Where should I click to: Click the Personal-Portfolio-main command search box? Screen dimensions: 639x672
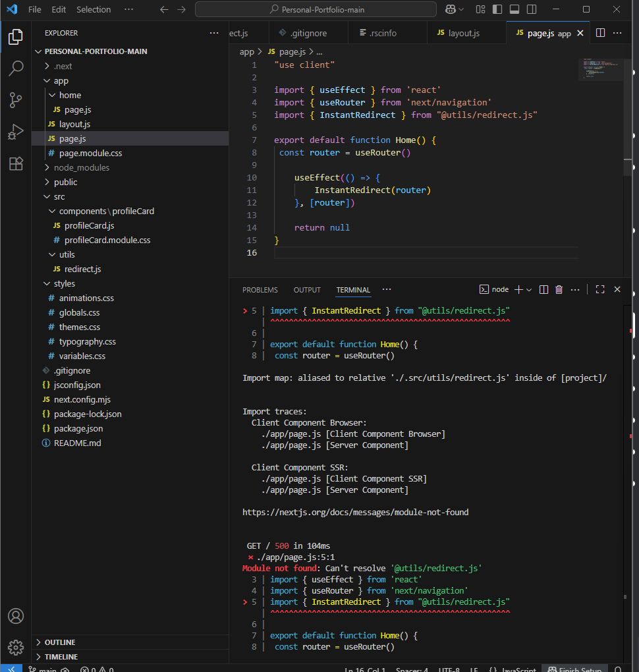[x=316, y=9]
